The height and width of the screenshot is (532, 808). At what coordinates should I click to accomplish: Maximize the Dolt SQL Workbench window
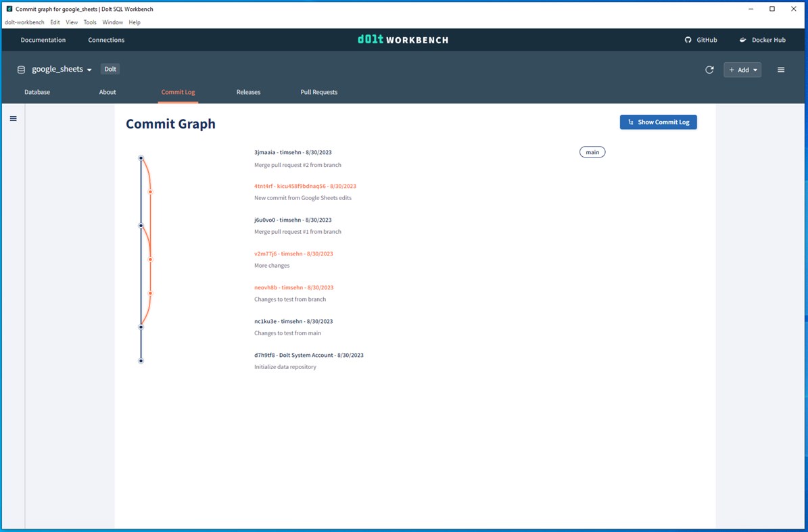[772, 9]
